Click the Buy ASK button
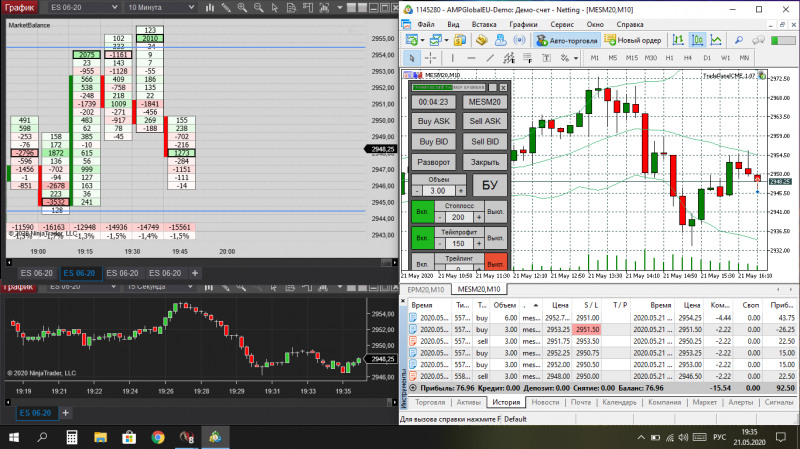Viewport: 800px width, 449px height. click(434, 121)
